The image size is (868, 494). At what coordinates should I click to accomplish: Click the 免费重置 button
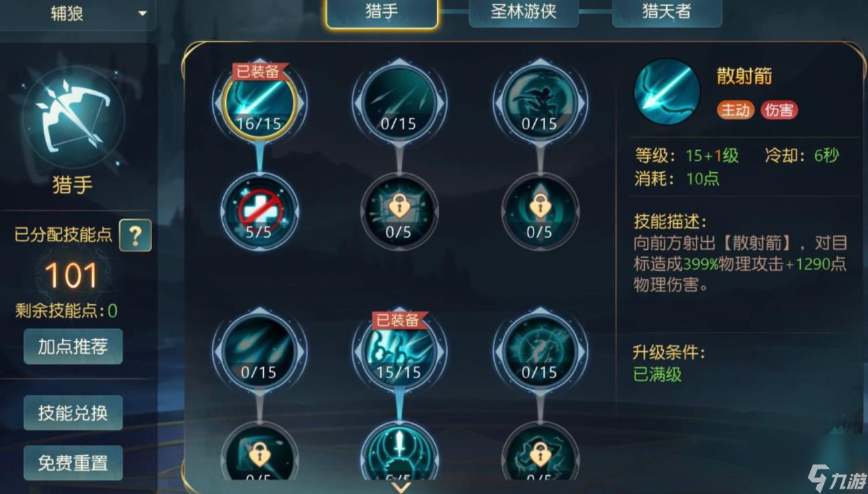73,463
